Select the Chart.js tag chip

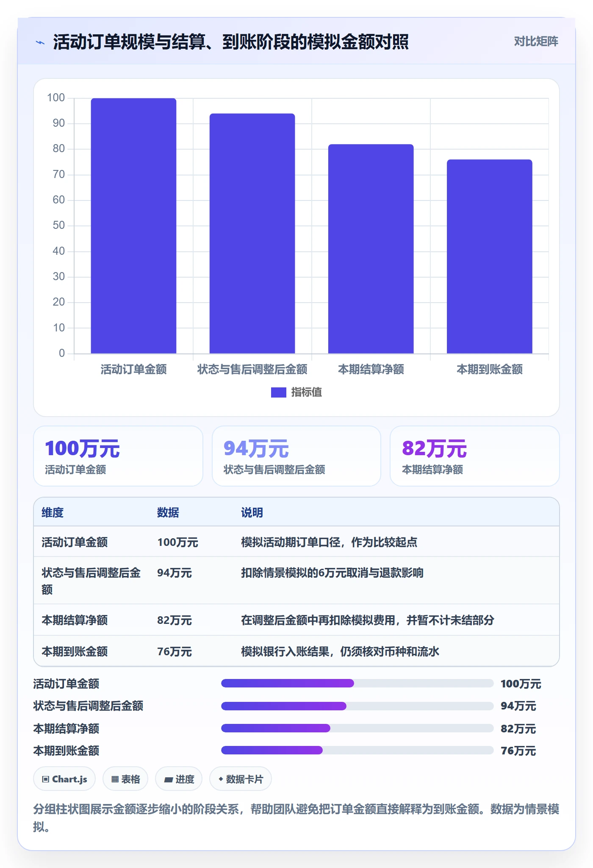click(x=64, y=779)
